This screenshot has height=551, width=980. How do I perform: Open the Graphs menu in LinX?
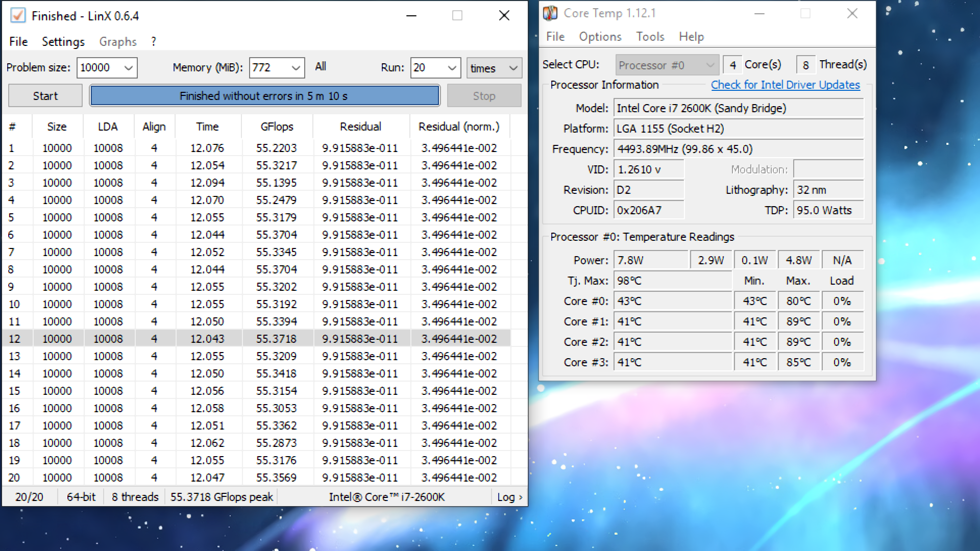(x=118, y=41)
